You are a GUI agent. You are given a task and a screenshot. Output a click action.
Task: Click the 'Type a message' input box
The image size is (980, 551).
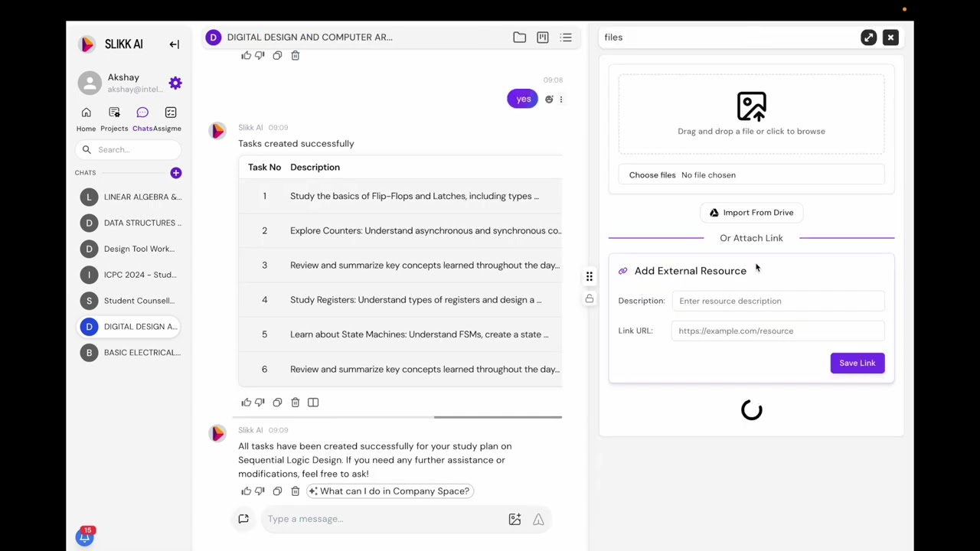click(383, 519)
